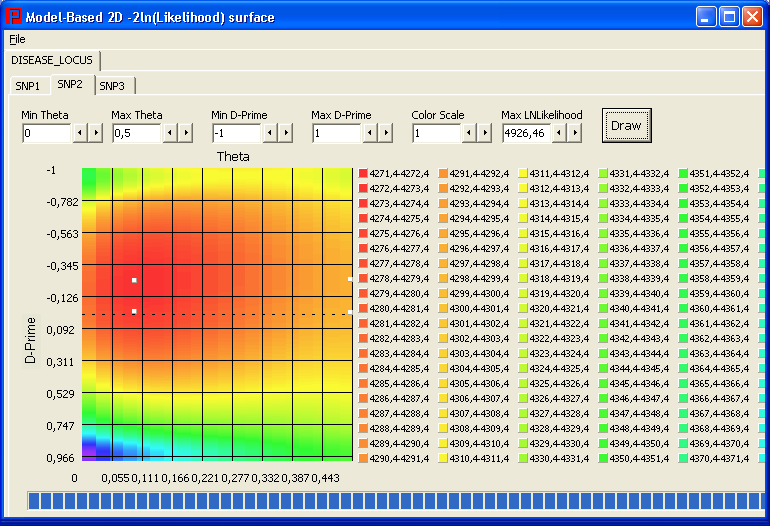
Task: Click the green swatch for 4351,4-4352,4
Action: pos(683,173)
